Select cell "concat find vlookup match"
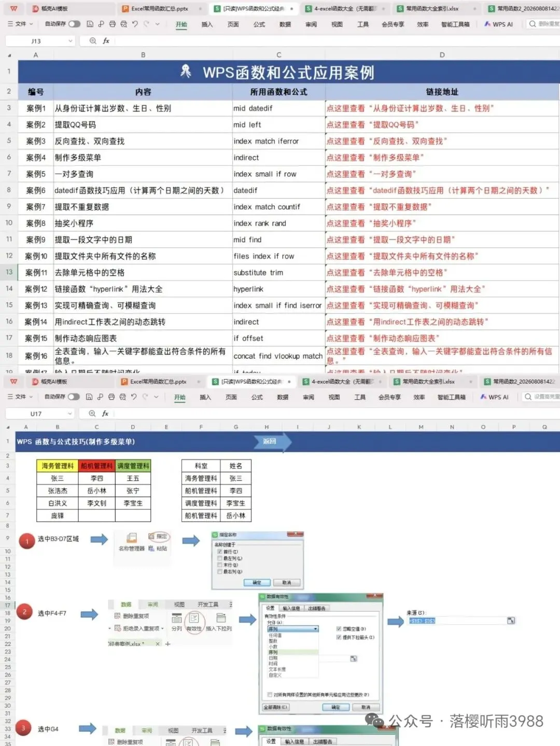The image size is (560, 746). [x=278, y=356]
